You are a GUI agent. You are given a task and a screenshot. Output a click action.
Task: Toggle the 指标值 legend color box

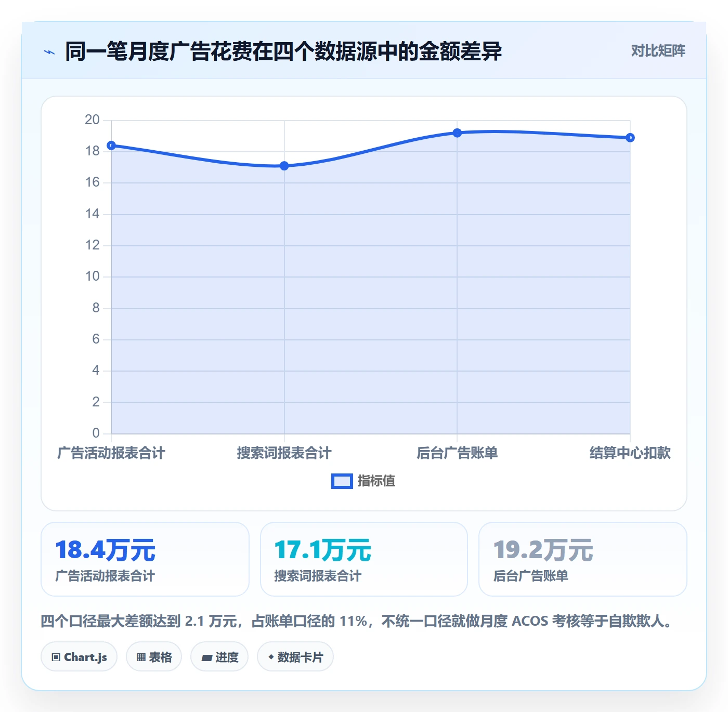click(342, 481)
